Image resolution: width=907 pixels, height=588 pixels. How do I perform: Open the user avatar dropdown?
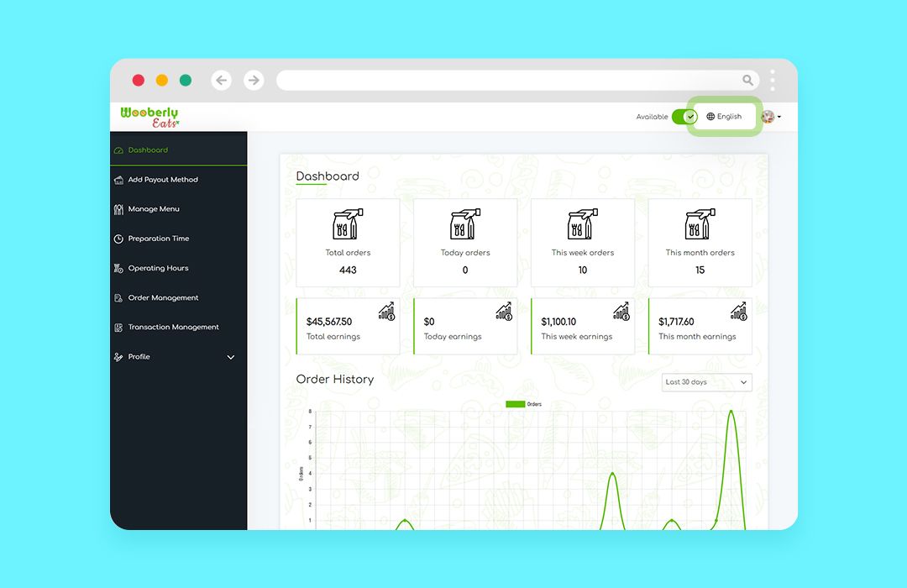point(771,117)
